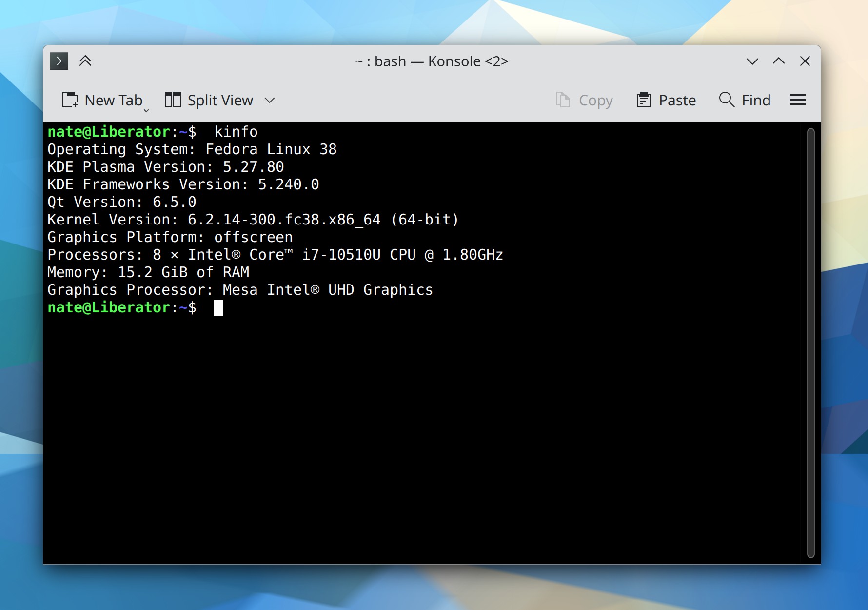Click the Find button label
This screenshot has height=610, width=868.
click(756, 100)
